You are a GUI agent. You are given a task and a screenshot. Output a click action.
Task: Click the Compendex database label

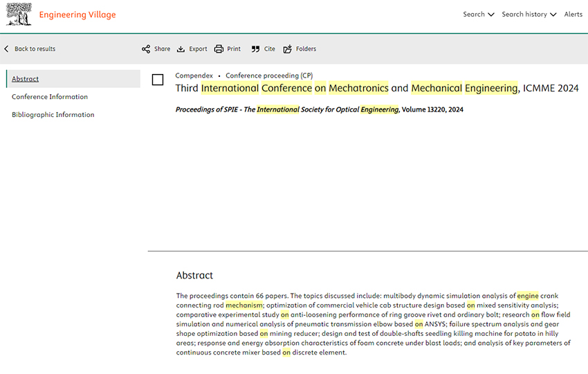[x=194, y=75]
